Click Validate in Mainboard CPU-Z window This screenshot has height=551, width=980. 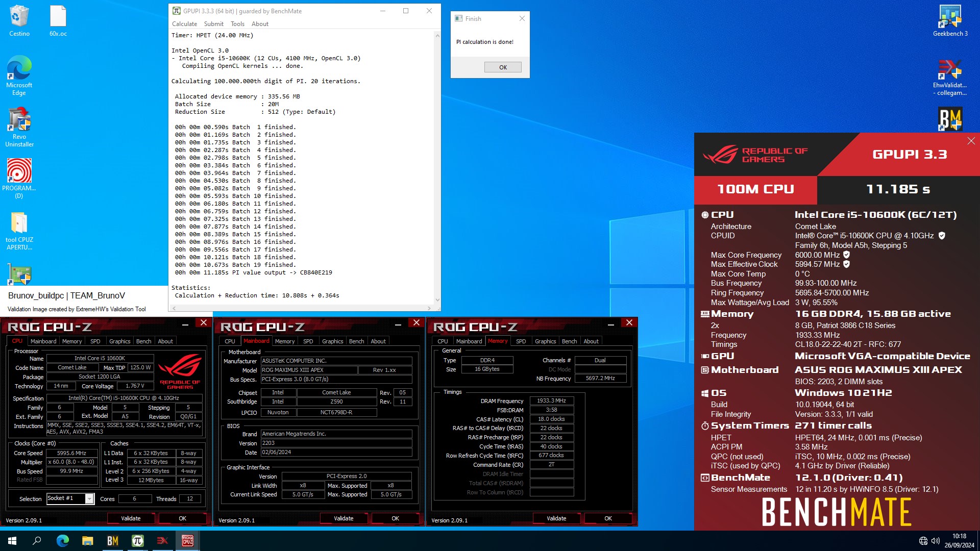pyautogui.click(x=344, y=518)
